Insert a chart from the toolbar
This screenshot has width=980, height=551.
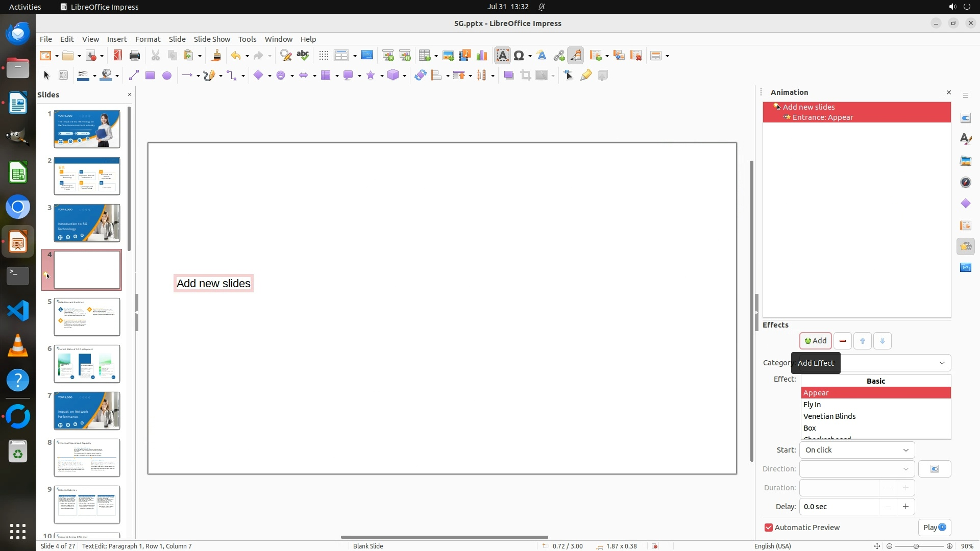[481, 56]
